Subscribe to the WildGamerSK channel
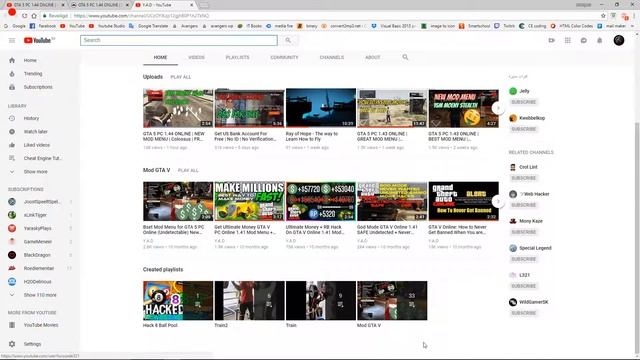 click(x=524, y=313)
